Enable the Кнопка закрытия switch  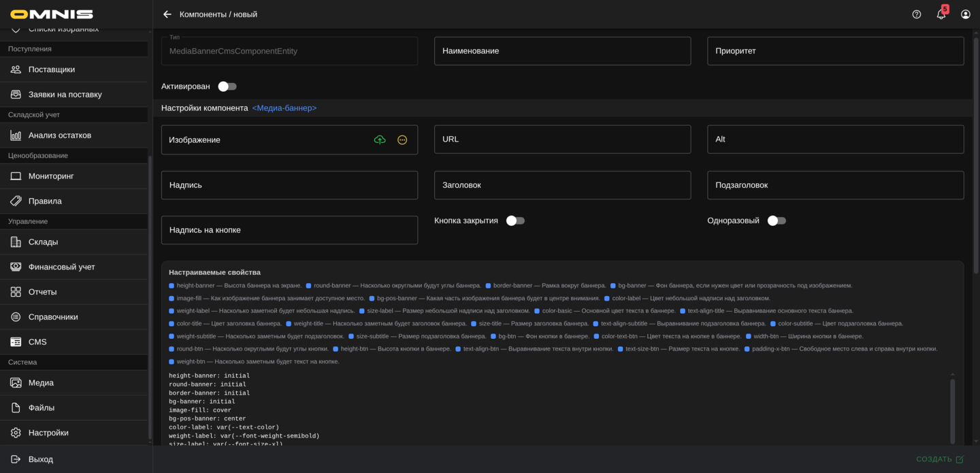point(515,221)
